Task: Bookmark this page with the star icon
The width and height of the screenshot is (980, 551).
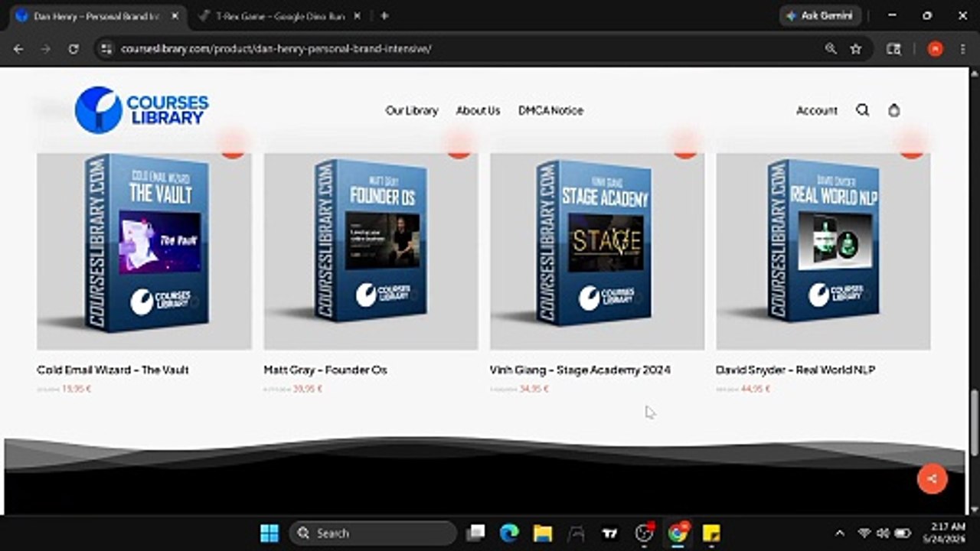Action: pos(856,48)
